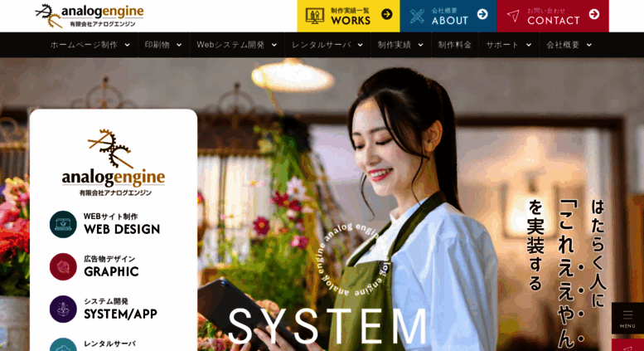Viewport: 644px width, 351px height.
Task: Expand the レンタルサーバ dropdown chevron
Action: [361, 45]
